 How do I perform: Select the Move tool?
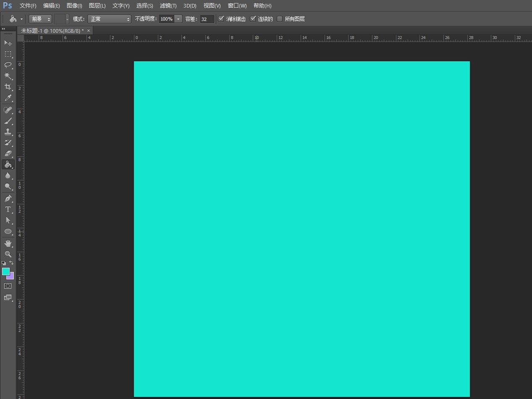(x=8, y=43)
